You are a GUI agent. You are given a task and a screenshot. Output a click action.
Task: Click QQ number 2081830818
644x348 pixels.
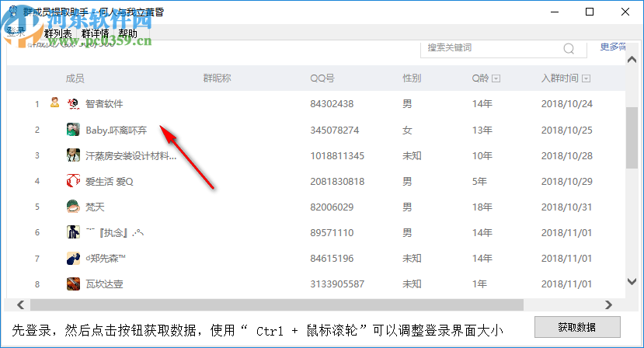click(x=337, y=182)
